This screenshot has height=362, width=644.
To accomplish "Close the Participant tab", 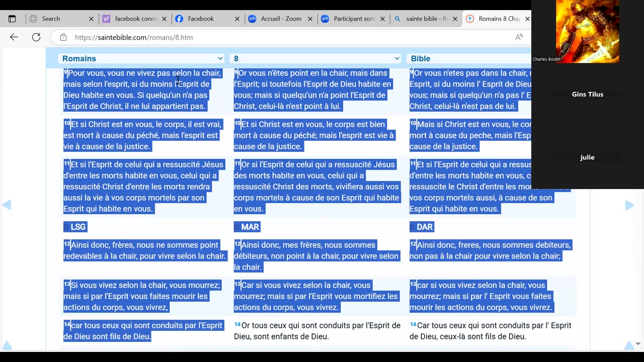I will tap(382, 19).
